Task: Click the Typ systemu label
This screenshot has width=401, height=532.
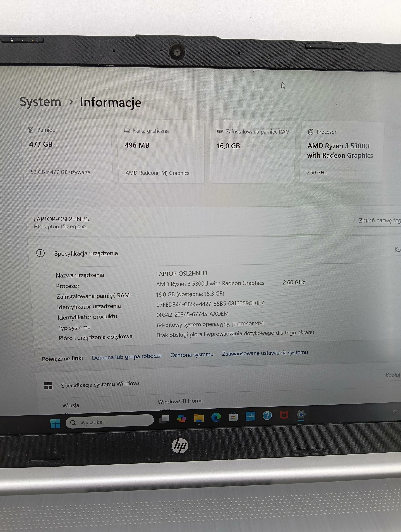Action: 74,328
